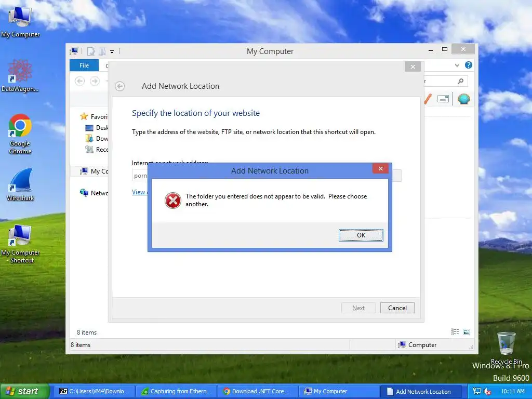Viewport: 532px width, 399px height.
Task: Minimize the My Computer window
Action: click(x=431, y=49)
